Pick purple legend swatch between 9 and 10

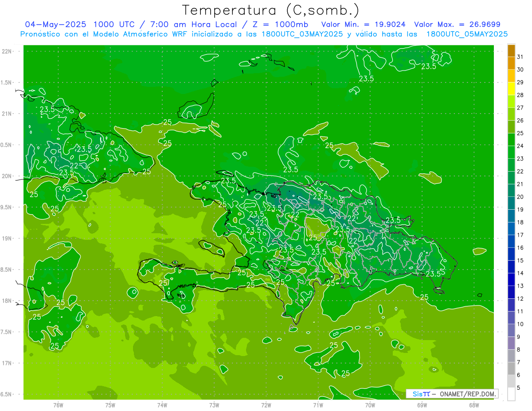coord(511,331)
